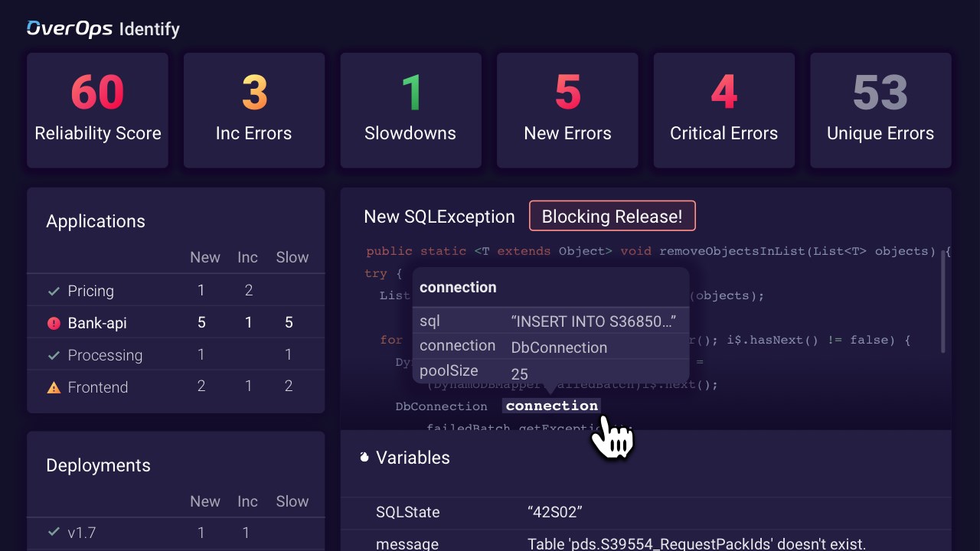Click the message variable row

[646, 540]
